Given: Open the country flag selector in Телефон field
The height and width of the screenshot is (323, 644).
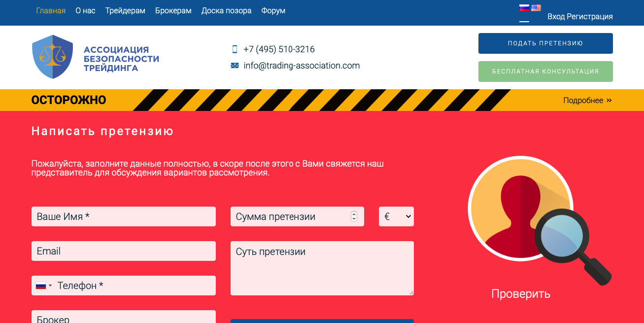Looking at the screenshot, I should point(44,285).
